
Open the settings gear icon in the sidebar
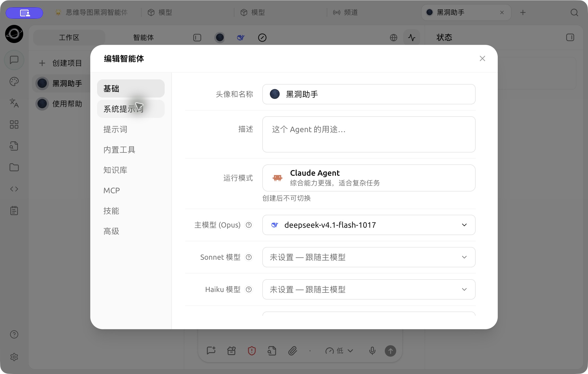coord(14,357)
